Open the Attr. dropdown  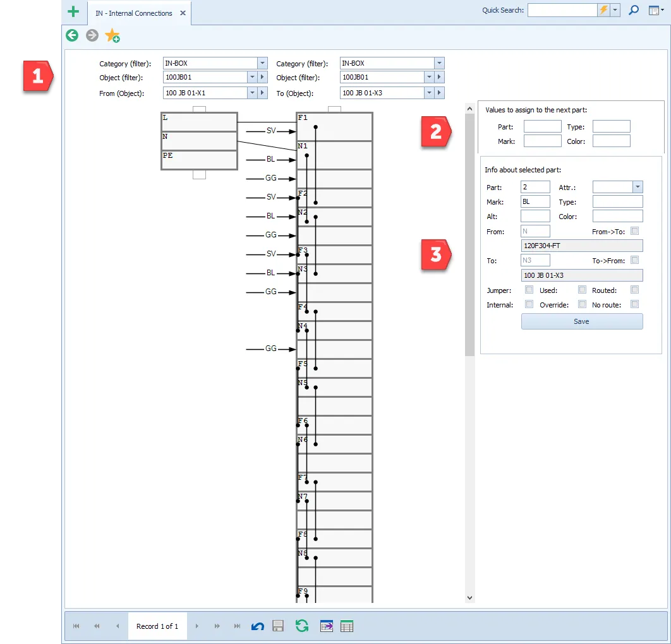click(x=638, y=187)
